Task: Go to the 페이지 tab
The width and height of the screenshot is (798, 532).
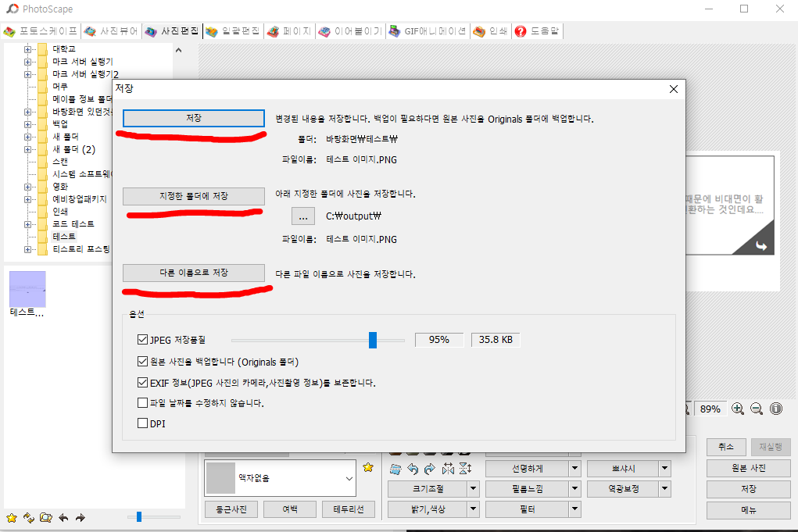Action: (x=290, y=31)
